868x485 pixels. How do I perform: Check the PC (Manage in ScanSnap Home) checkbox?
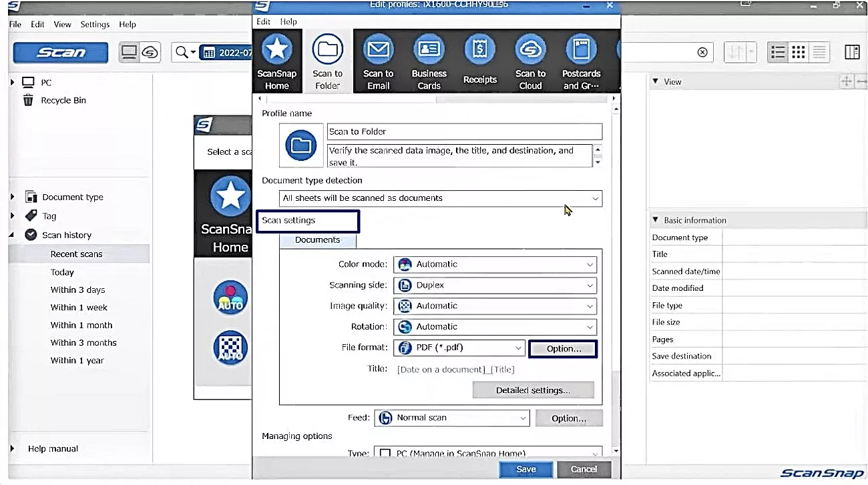[385, 452]
